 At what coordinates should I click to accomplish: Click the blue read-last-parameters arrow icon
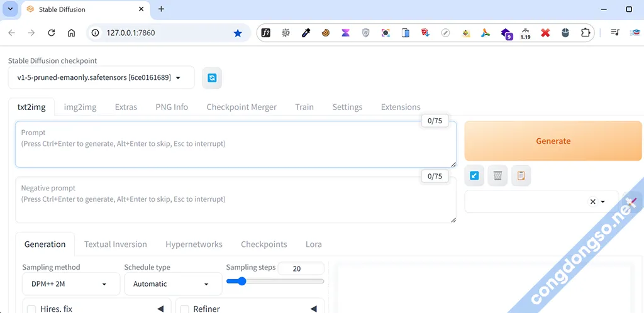pyautogui.click(x=474, y=176)
